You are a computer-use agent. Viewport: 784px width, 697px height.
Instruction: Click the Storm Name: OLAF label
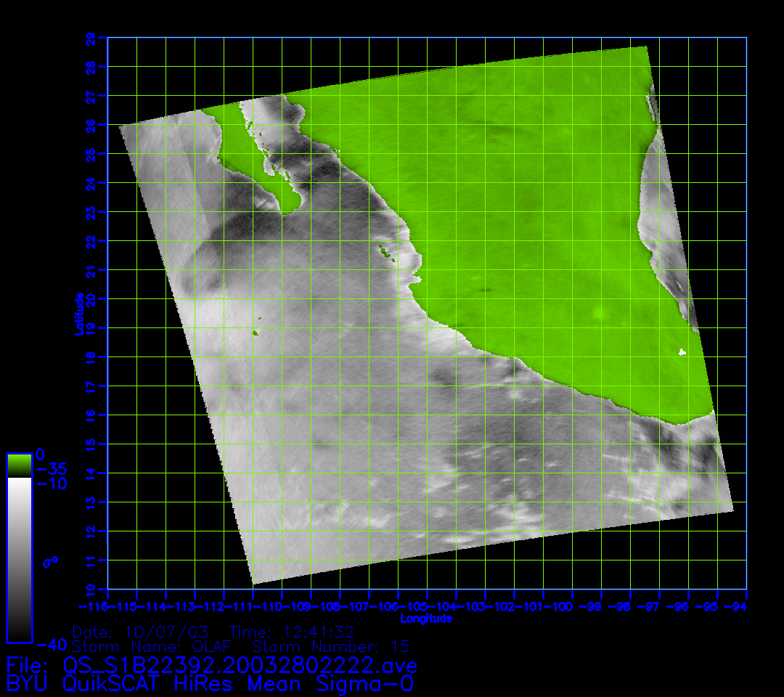click(155, 646)
